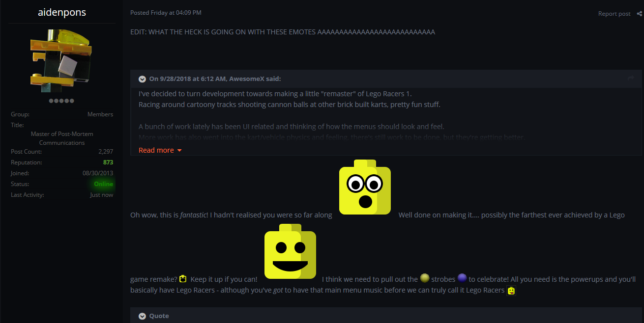
Task: Click the green Online status indicator
Action: click(103, 184)
